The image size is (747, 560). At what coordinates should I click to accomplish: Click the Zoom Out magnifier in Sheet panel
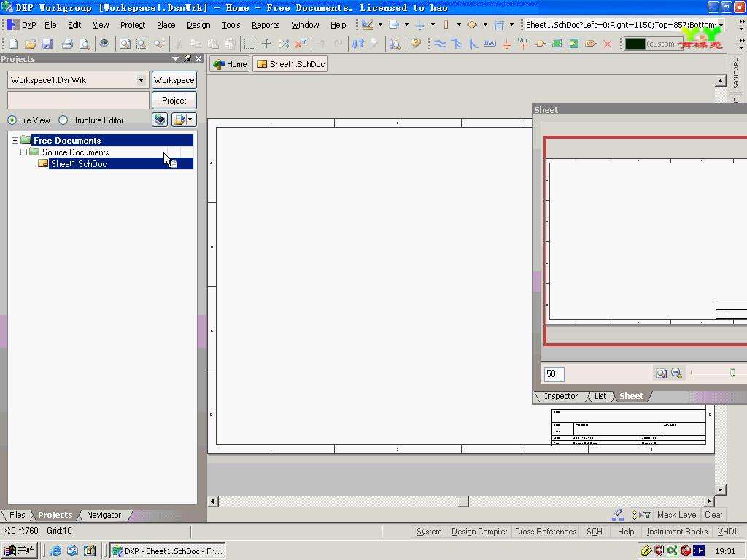(676, 373)
